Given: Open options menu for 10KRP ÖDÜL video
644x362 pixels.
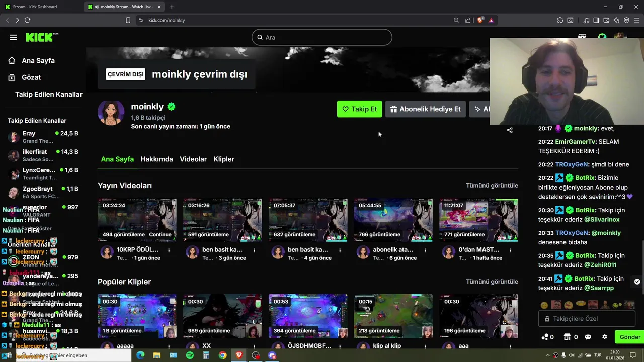Looking at the screenshot, I should click(169, 250).
